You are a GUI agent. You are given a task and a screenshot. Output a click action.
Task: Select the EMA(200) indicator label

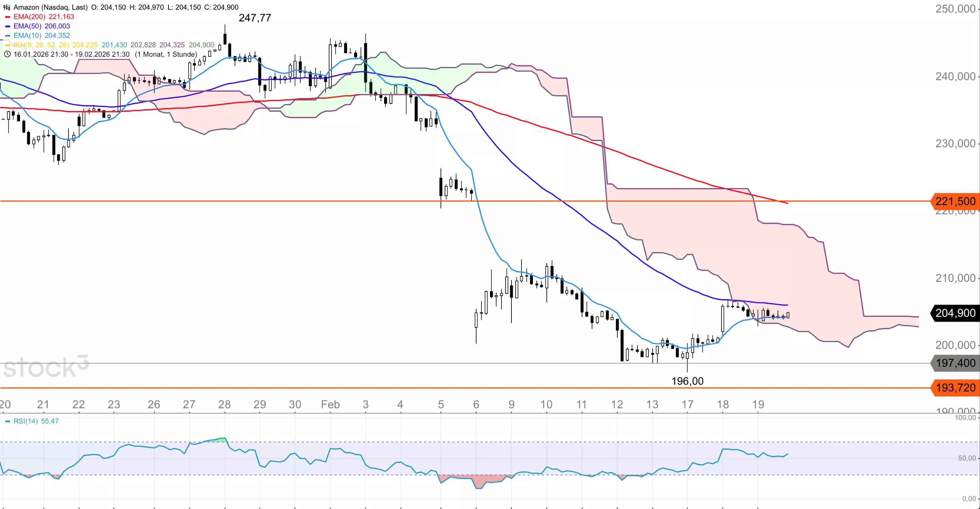29,17
